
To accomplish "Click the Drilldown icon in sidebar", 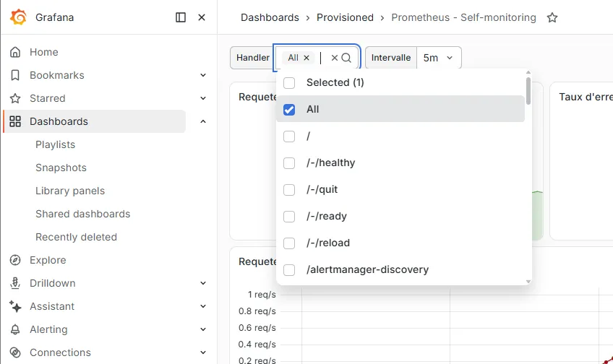I will point(15,283).
